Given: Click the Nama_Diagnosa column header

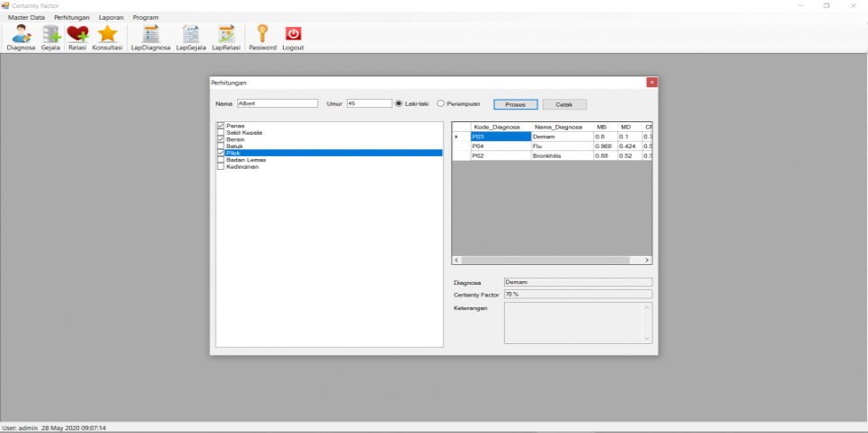Looking at the screenshot, I should (562, 127).
